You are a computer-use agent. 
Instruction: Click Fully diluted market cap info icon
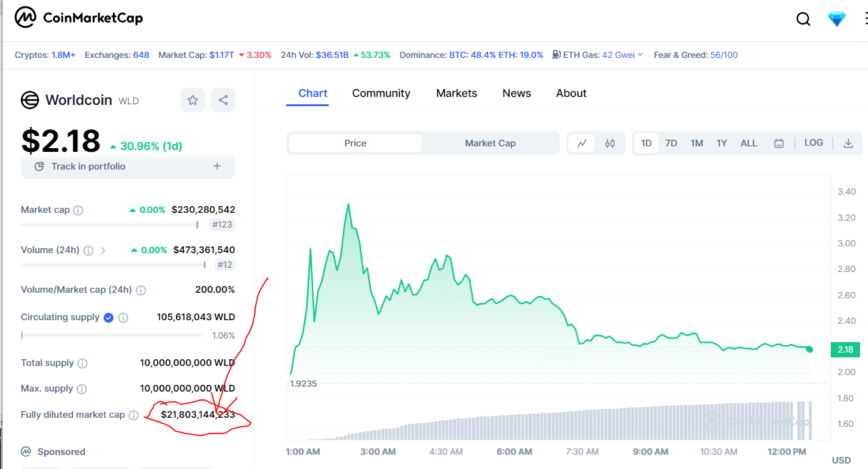click(x=134, y=415)
